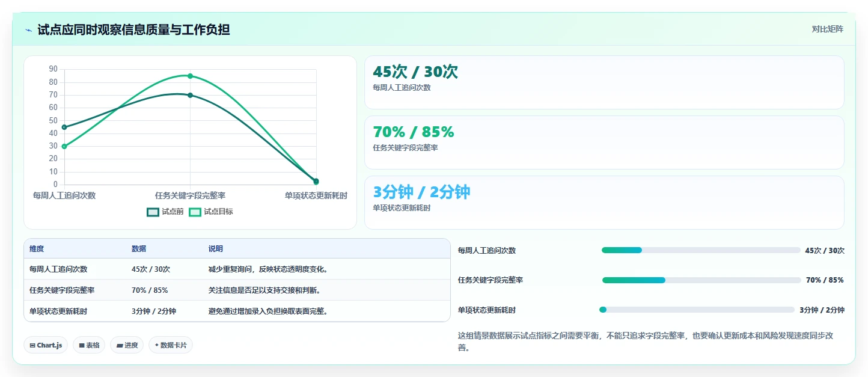Image resolution: width=868 pixels, height=377 pixels.
Task: Click the 单项状态更新耗时 caption under 3分钟 / 2分钟
Action: pyautogui.click(x=402, y=208)
